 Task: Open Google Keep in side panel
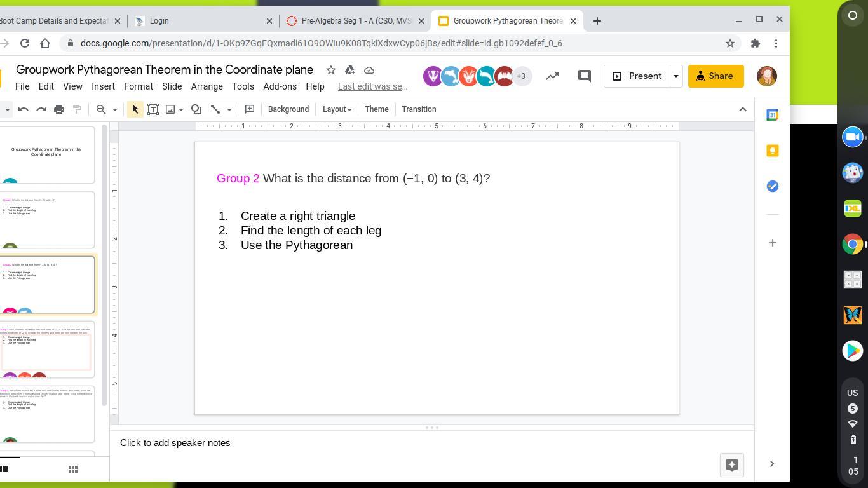772,151
